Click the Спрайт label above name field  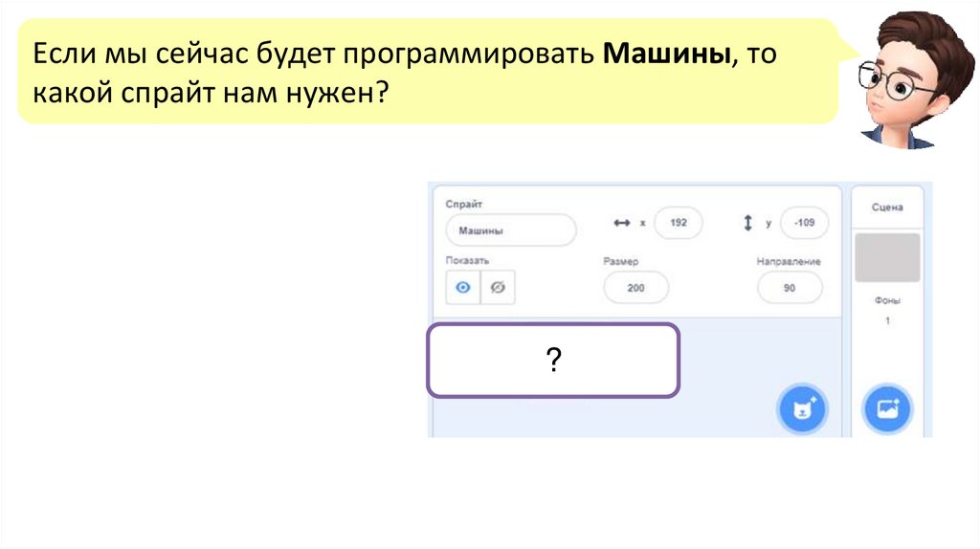point(464,204)
